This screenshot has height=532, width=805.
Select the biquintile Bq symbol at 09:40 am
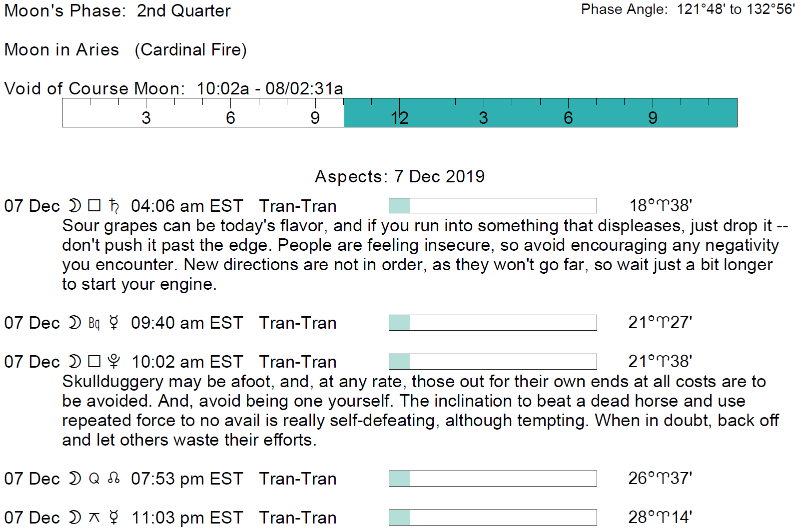(94, 323)
